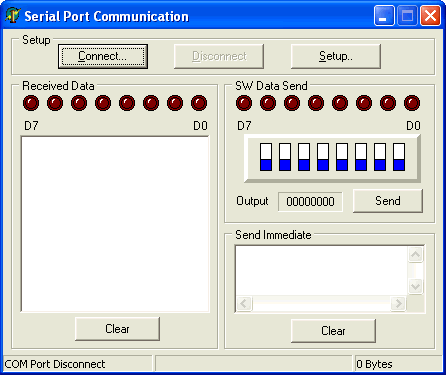Toggle the second DIP switch from D7

pos(285,157)
